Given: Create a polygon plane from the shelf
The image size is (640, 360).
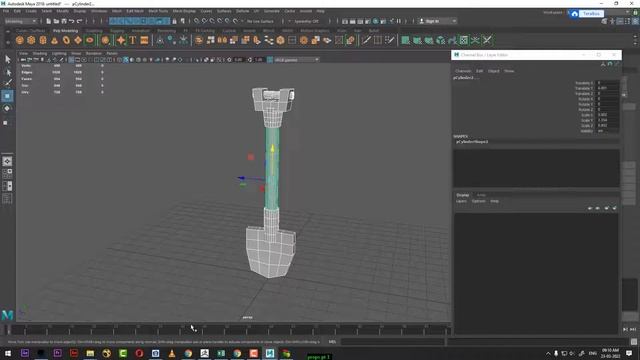Looking at the screenshot, I should click(78, 40).
